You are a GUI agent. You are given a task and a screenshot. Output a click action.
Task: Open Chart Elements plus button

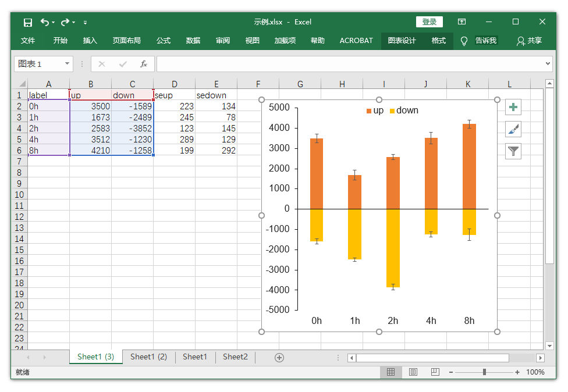[513, 107]
